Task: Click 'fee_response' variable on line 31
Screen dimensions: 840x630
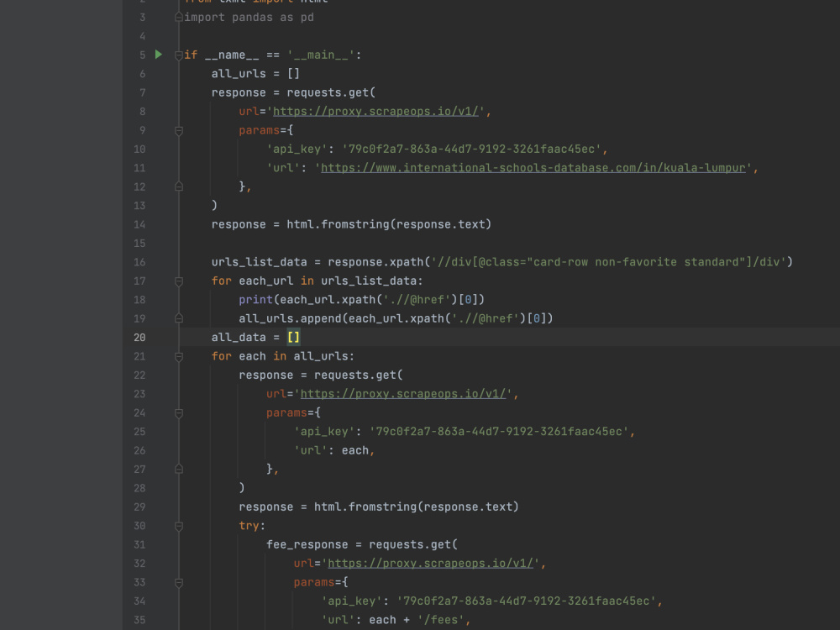Action: point(307,544)
